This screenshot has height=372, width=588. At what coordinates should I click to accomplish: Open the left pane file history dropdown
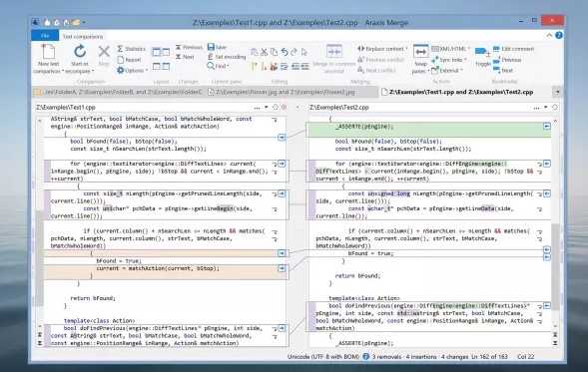(x=267, y=107)
